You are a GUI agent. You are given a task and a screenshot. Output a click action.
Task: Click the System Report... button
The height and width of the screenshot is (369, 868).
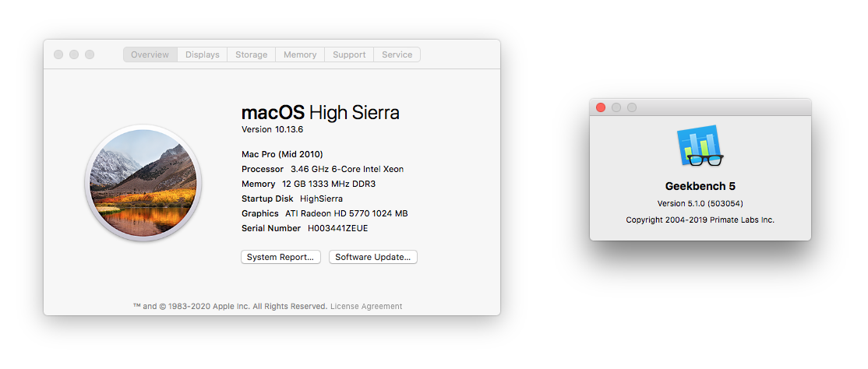(x=281, y=257)
